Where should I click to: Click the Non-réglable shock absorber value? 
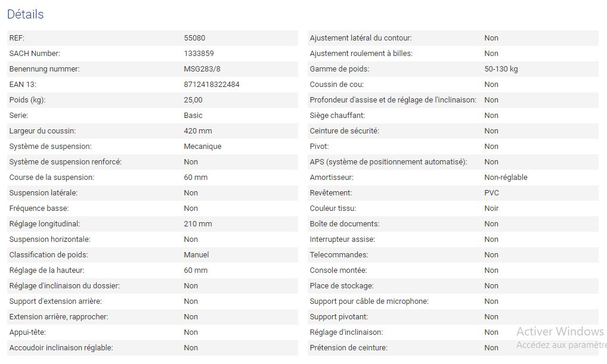tap(506, 178)
